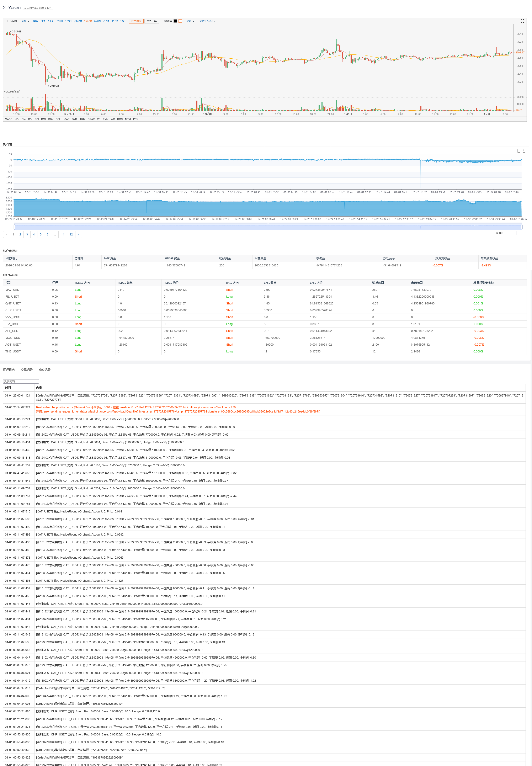Go to previous page arrow «
Image resolution: width=532 pixels, height=766 pixels.
click(6, 234)
